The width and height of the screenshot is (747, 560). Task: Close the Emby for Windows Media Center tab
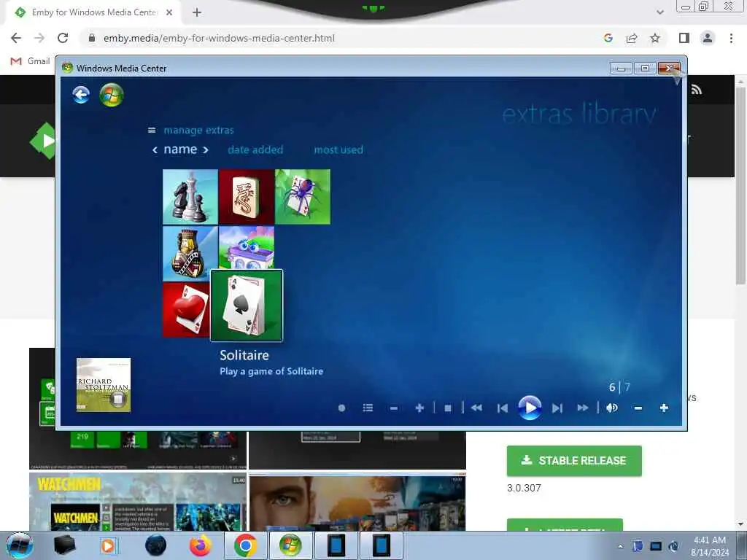169,12
